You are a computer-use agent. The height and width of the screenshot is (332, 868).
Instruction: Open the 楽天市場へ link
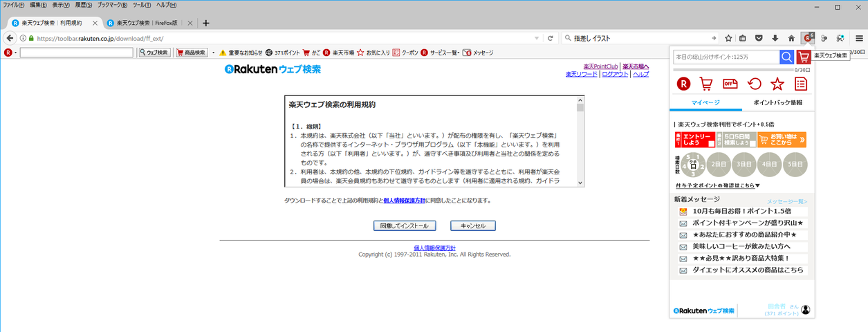tap(636, 66)
